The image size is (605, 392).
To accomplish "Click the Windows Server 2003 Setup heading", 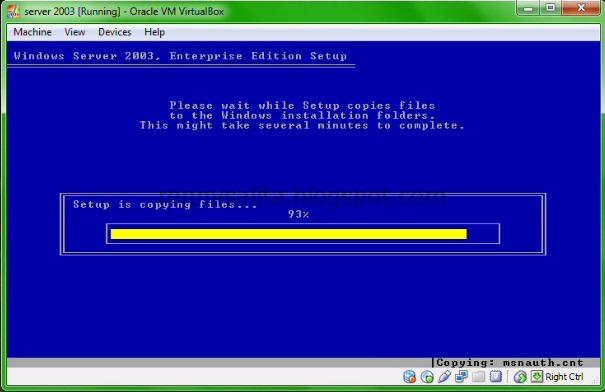I will tap(180, 56).
